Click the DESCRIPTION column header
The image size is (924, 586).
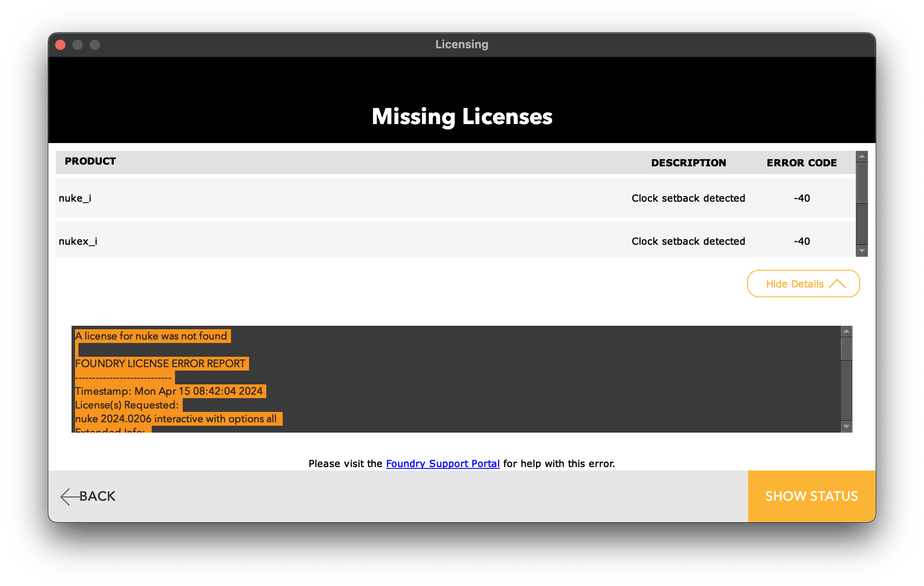click(x=688, y=163)
